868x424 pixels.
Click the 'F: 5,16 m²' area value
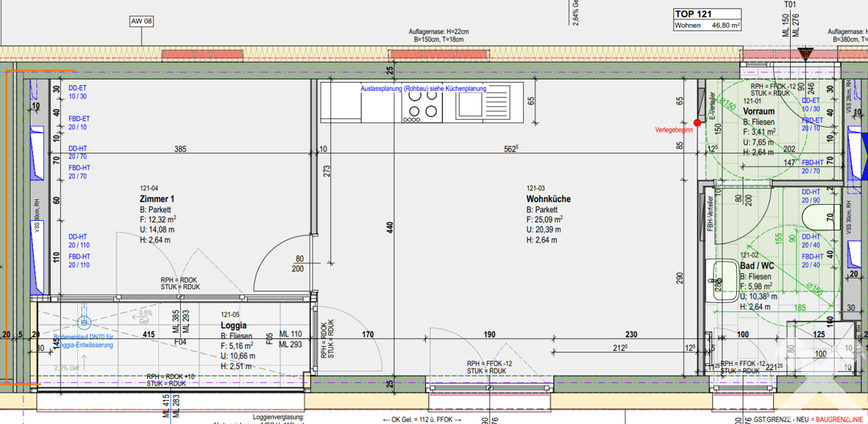[x=237, y=346]
